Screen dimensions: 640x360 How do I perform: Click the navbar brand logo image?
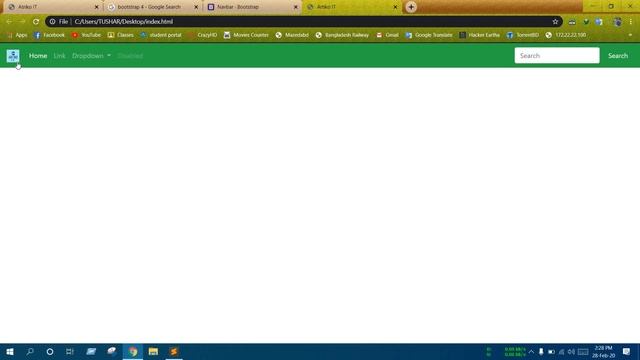13,56
